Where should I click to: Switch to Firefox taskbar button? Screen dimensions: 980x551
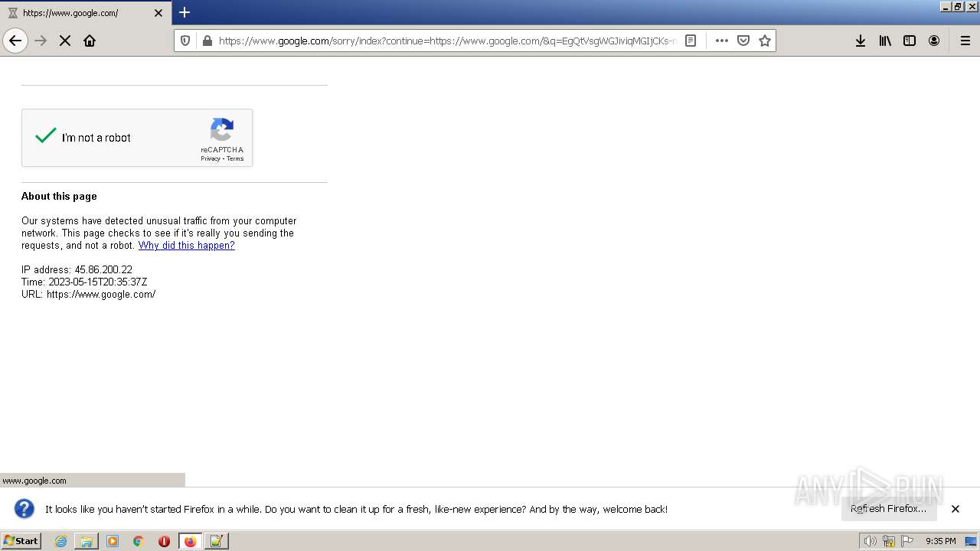(191, 541)
